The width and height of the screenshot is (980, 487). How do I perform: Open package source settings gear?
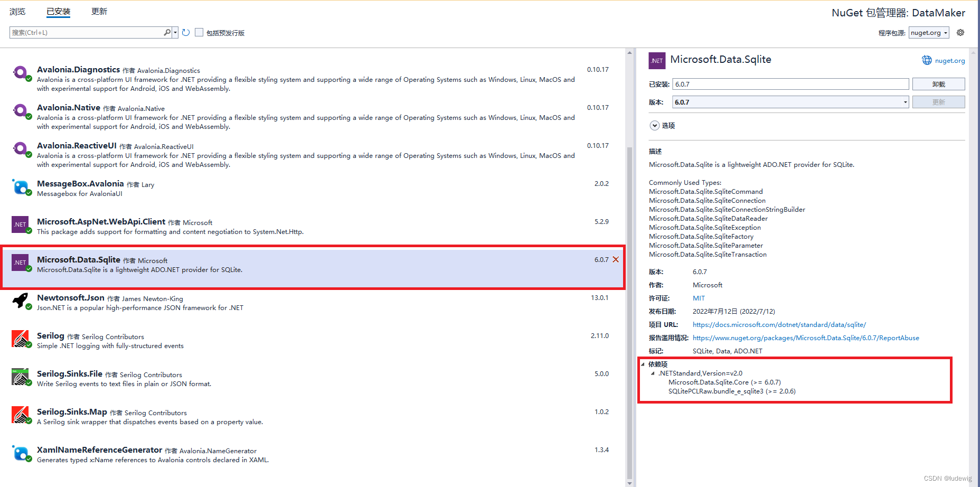[960, 33]
